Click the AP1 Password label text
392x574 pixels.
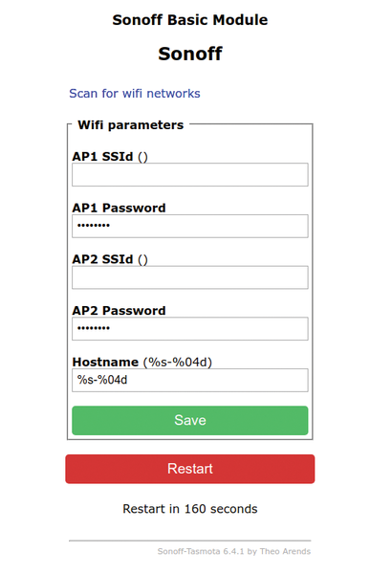tap(119, 208)
